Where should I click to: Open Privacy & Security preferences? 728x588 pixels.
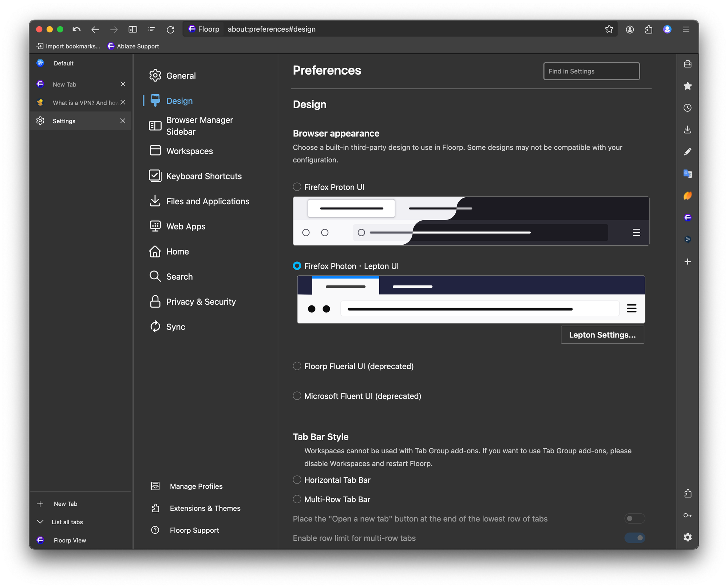click(x=192, y=301)
